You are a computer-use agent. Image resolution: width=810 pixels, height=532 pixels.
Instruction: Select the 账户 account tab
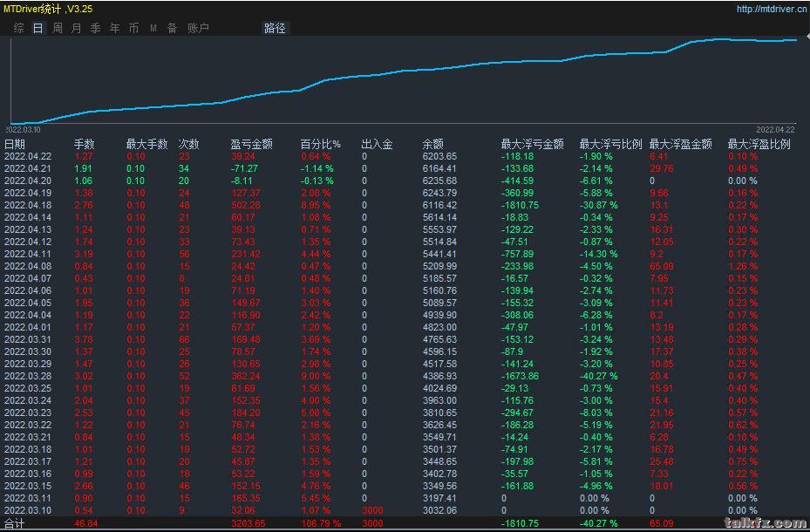tap(199, 28)
